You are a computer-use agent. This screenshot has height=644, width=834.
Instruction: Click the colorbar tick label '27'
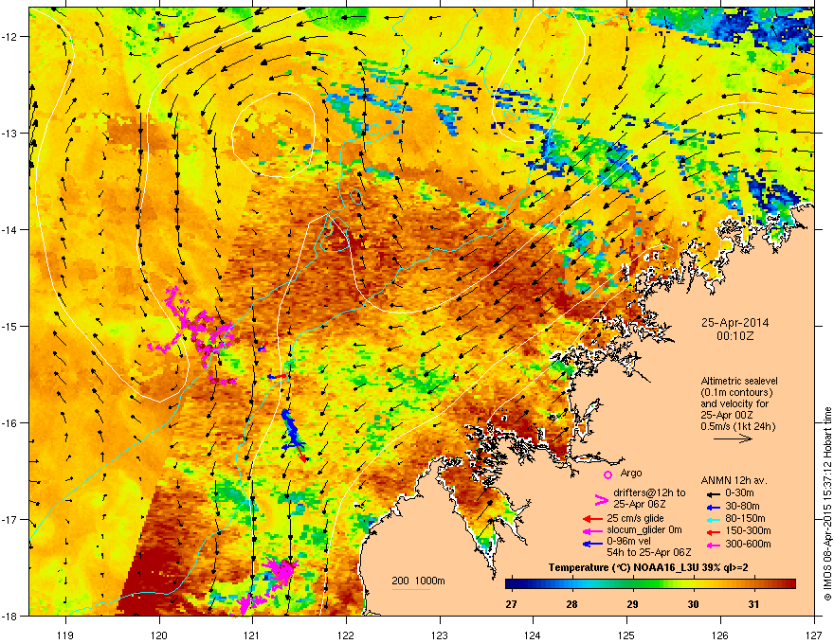coord(511,604)
